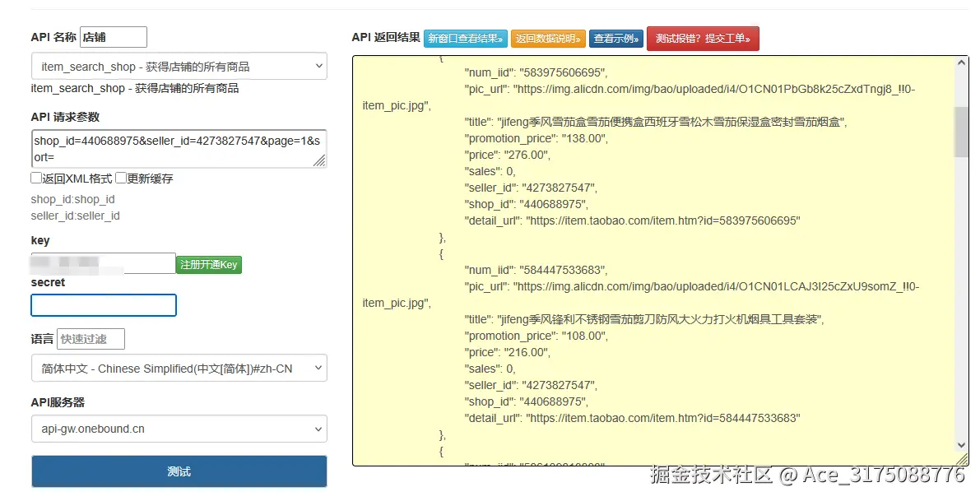Click the shop_id:shop_id hint text
The image size is (980, 501).
(x=72, y=199)
